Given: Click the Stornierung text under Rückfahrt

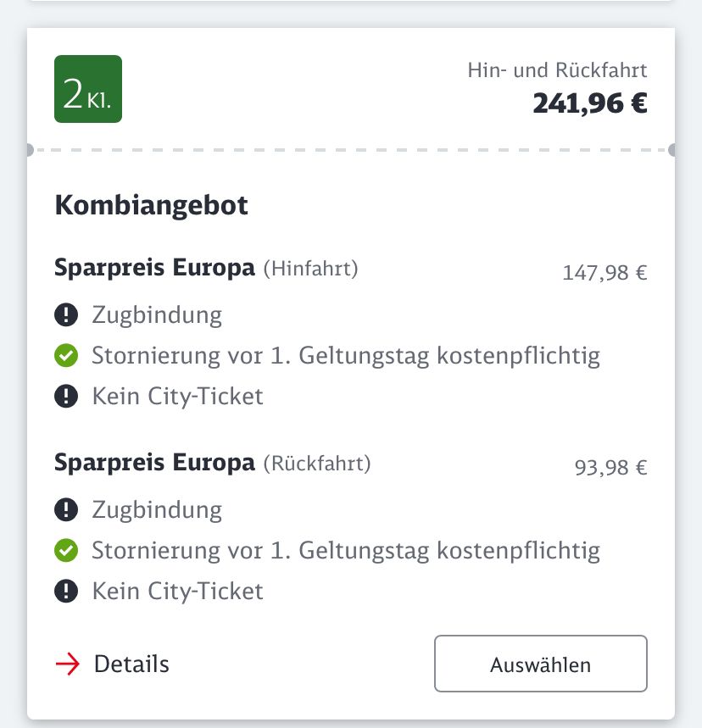Looking at the screenshot, I should 346,551.
